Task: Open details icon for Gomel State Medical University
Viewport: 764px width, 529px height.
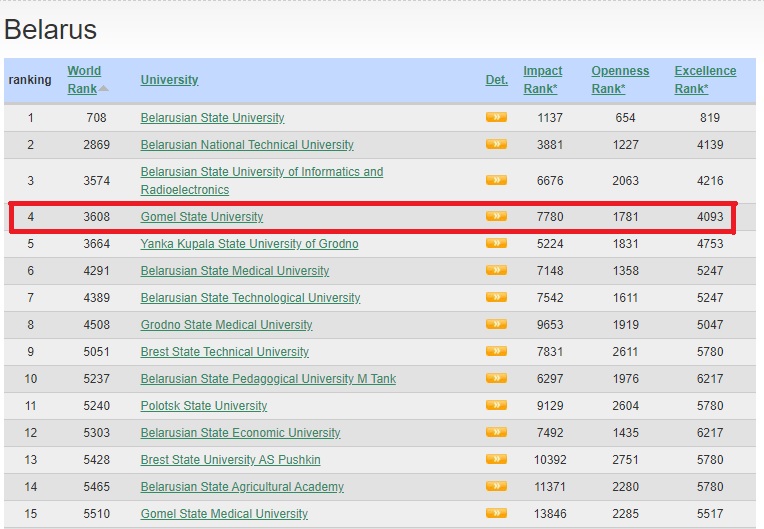Action: tap(496, 514)
